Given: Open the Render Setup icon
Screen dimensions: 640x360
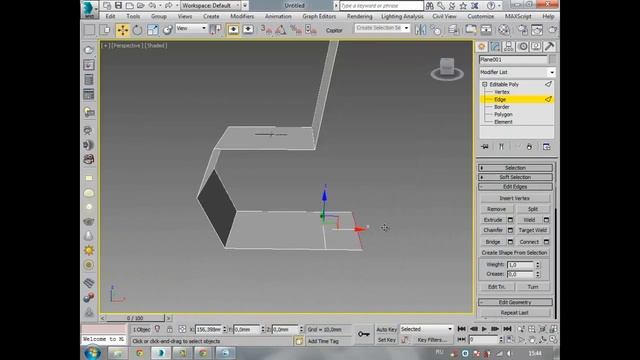Looking at the screenshot, I should [x=522, y=29].
